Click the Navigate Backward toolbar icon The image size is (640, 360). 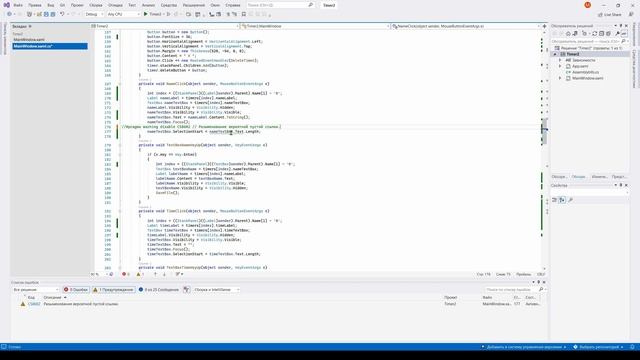click(x=9, y=14)
